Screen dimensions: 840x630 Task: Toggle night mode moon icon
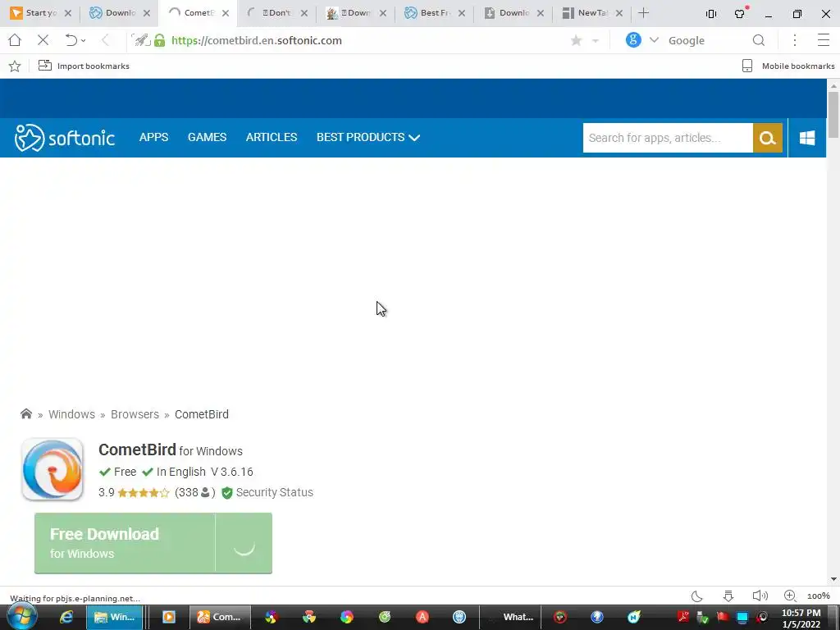point(697,596)
